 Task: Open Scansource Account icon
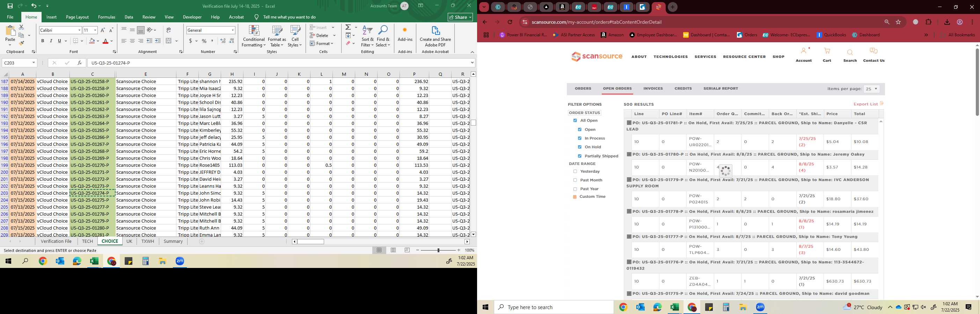[x=804, y=51]
